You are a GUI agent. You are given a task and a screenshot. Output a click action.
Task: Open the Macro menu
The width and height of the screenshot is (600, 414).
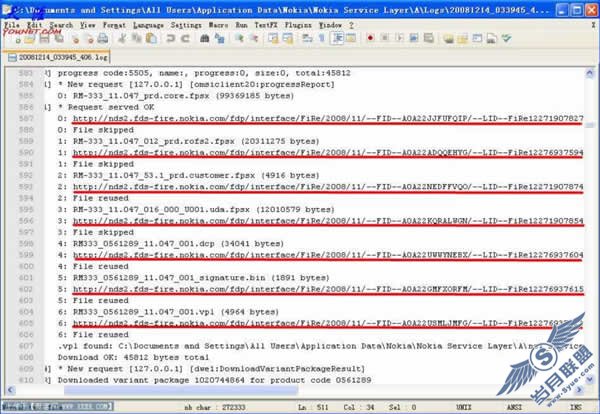(218, 25)
